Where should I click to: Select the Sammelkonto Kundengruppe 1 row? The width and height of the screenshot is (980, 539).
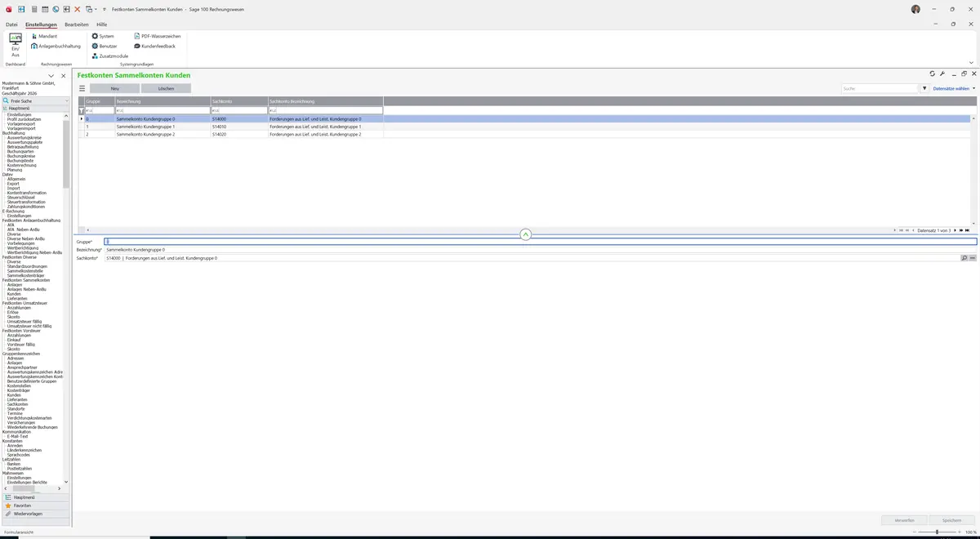point(524,127)
